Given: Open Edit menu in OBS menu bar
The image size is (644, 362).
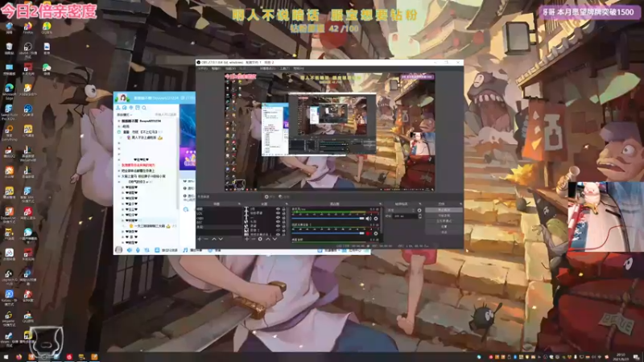Looking at the screenshot, I should 216,68.
